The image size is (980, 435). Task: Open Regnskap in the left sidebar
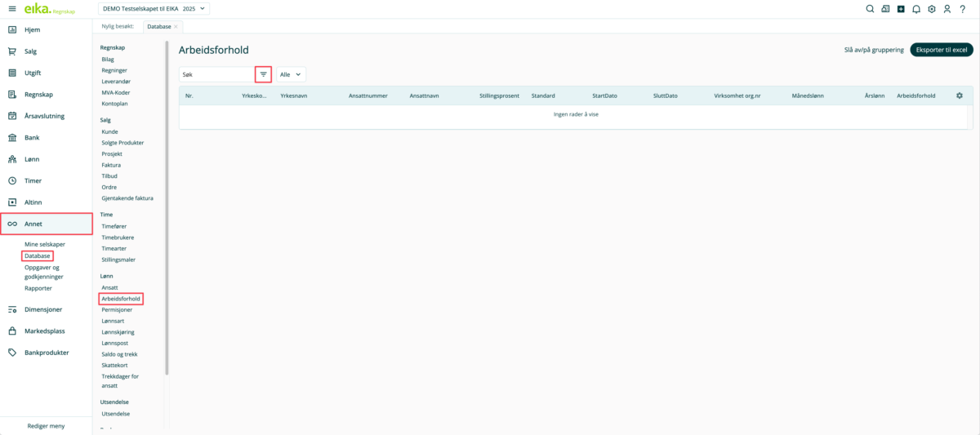click(x=38, y=95)
